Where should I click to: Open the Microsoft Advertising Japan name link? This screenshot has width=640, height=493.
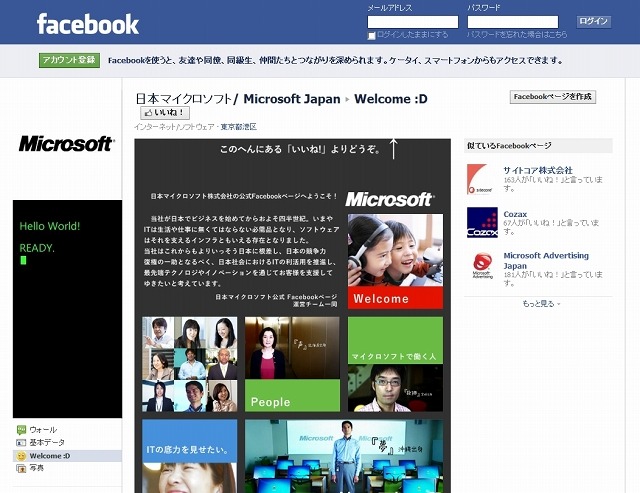[x=546, y=260]
